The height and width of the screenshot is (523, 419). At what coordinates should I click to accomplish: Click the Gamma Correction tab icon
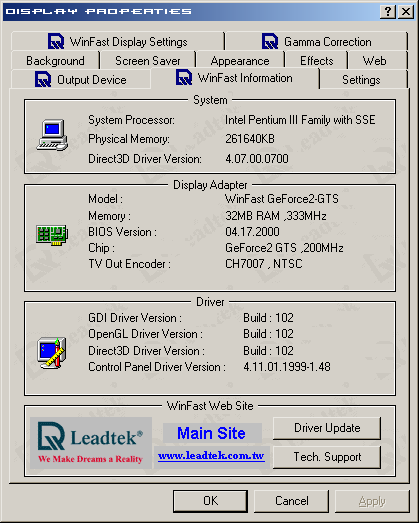(270, 41)
